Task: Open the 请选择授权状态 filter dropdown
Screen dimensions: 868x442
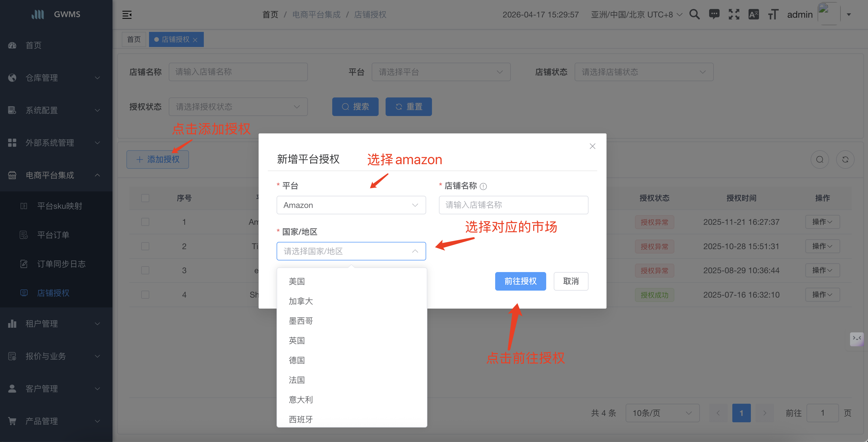Action: [238, 107]
